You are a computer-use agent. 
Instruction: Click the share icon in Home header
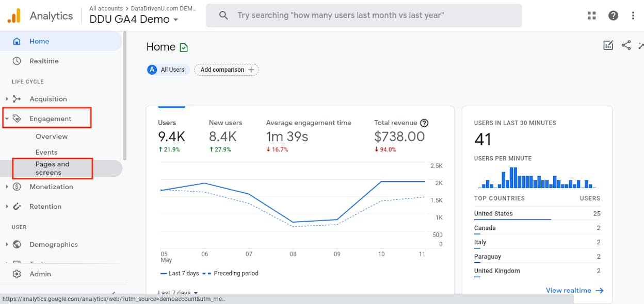(x=626, y=45)
